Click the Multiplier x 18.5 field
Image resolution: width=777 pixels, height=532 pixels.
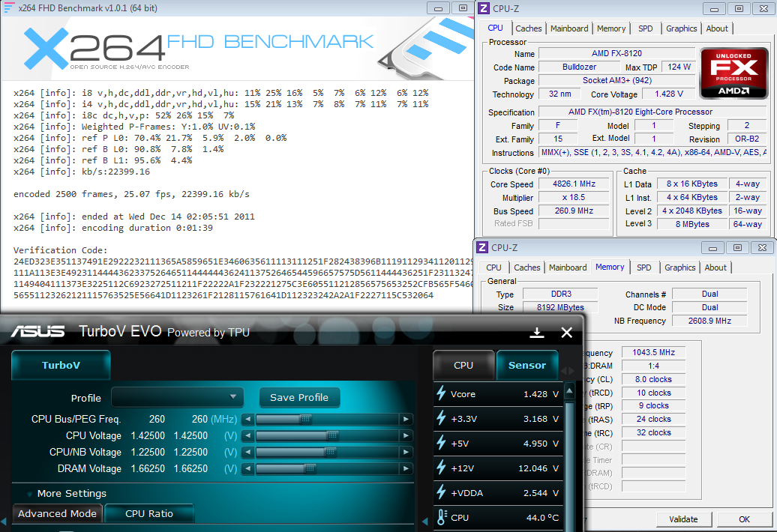(574, 197)
